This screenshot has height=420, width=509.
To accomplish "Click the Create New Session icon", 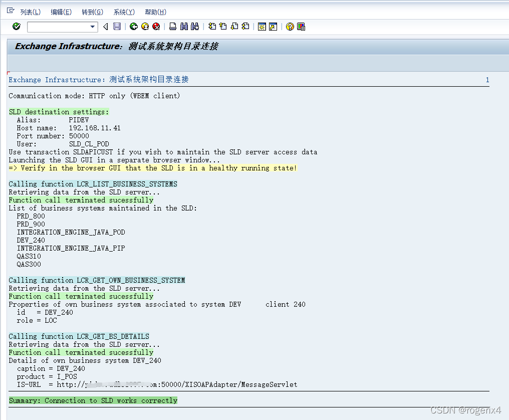I will point(262,27).
